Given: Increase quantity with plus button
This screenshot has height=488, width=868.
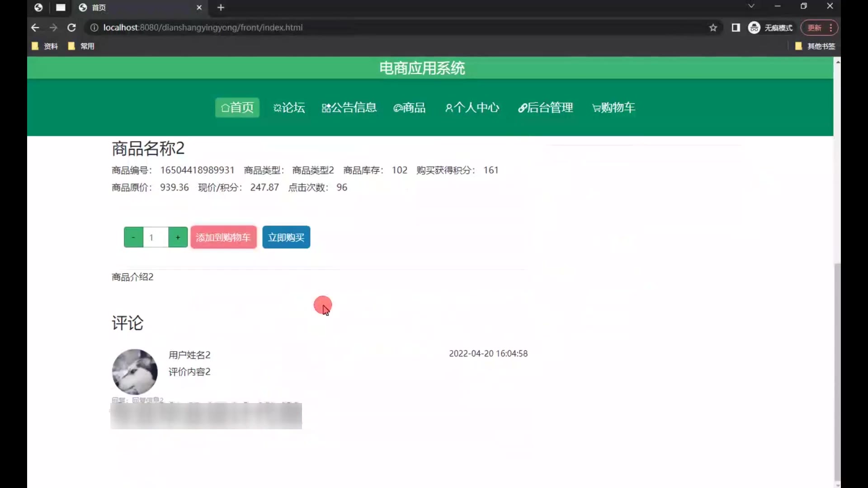Looking at the screenshot, I should pos(178,237).
